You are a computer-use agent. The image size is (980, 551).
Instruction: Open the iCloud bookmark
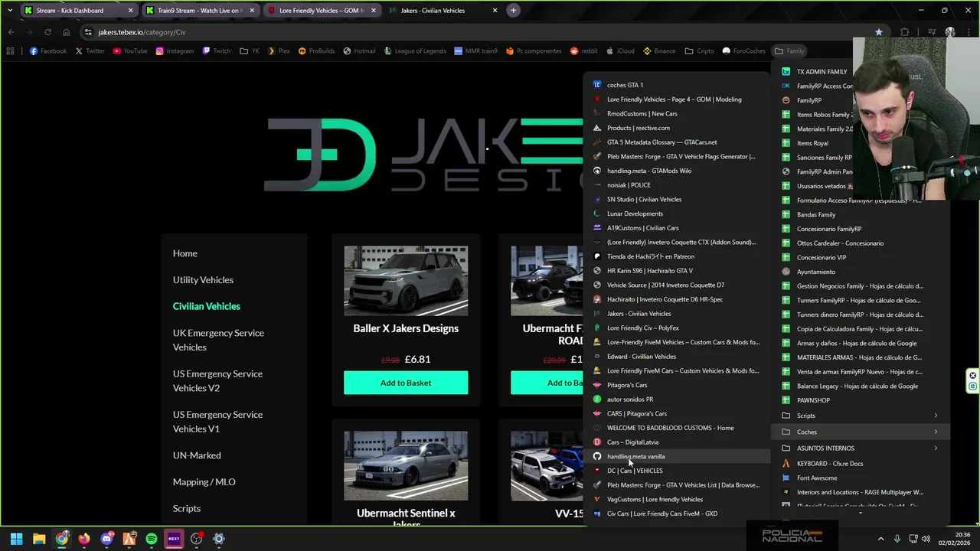point(620,51)
